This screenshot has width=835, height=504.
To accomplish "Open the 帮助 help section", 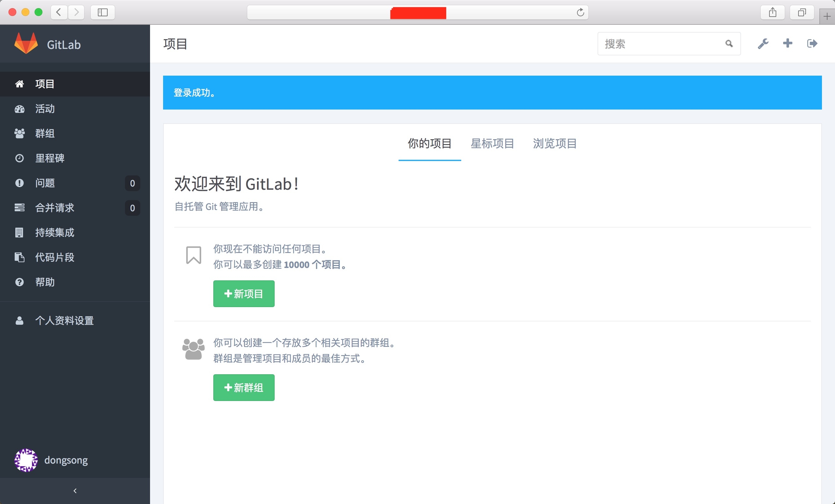I will click(45, 282).
